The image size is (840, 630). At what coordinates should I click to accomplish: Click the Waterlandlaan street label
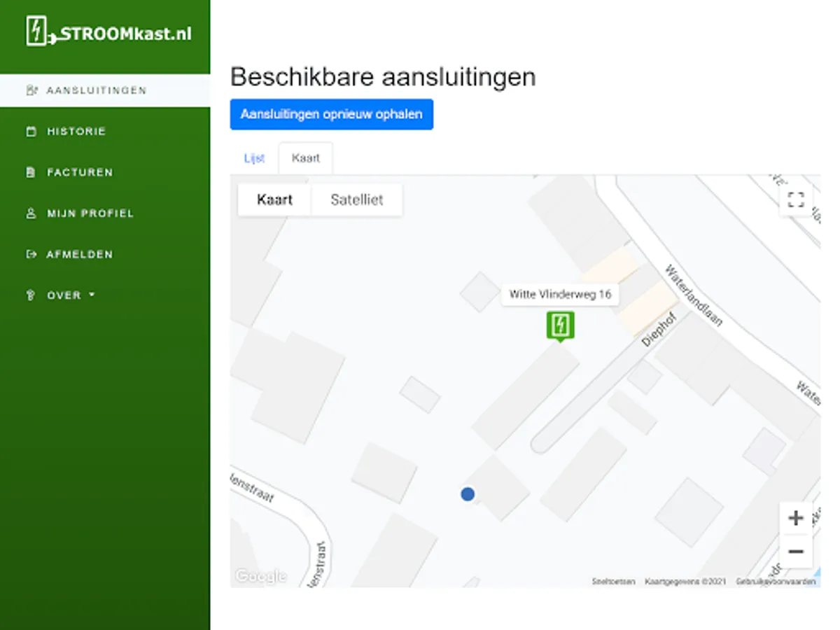coord(693,295)
